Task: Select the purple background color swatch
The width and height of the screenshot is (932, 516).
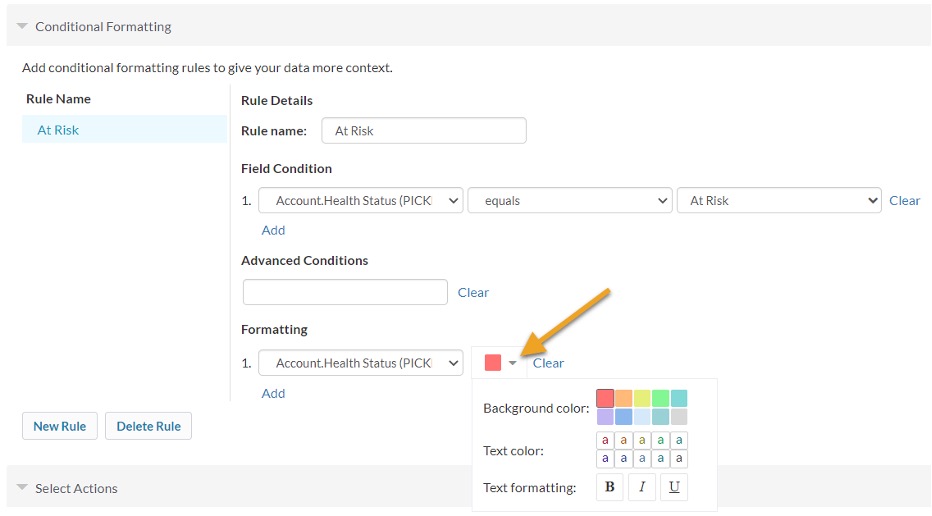Action: pyautogui.click(x=605, y=417)
